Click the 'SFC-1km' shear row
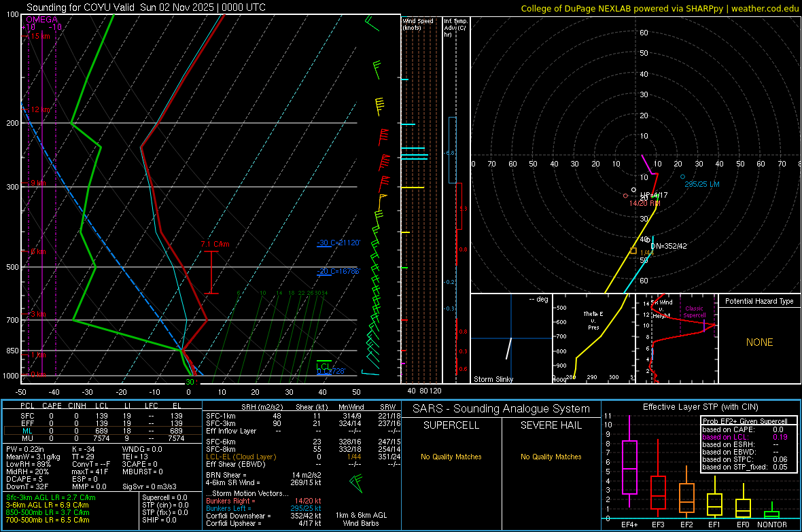The image size is (802, 532). coord(303,416)
